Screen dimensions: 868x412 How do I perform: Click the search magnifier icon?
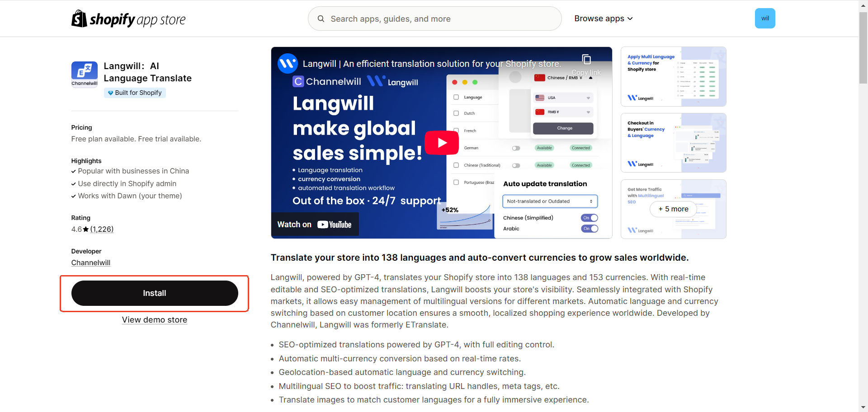(321, 19)
